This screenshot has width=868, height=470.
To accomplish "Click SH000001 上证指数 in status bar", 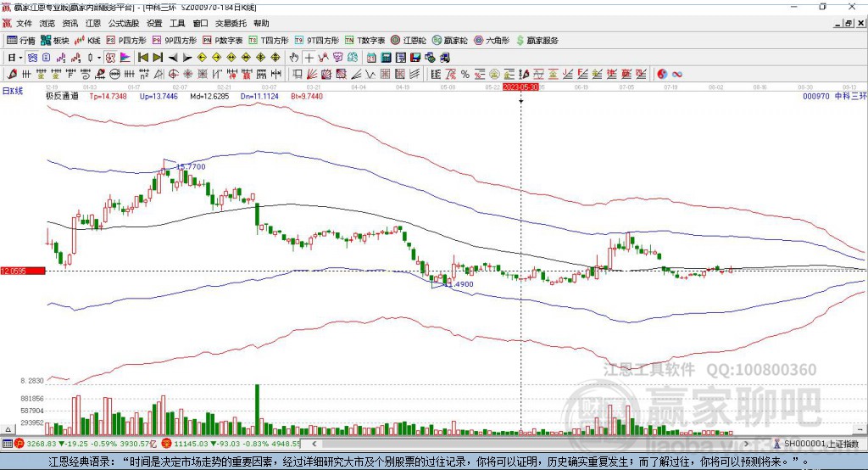I will point(821,444).
